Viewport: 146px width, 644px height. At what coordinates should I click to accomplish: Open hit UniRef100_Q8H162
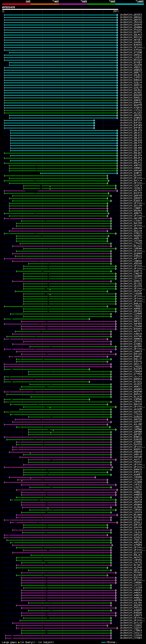(131, 17)
